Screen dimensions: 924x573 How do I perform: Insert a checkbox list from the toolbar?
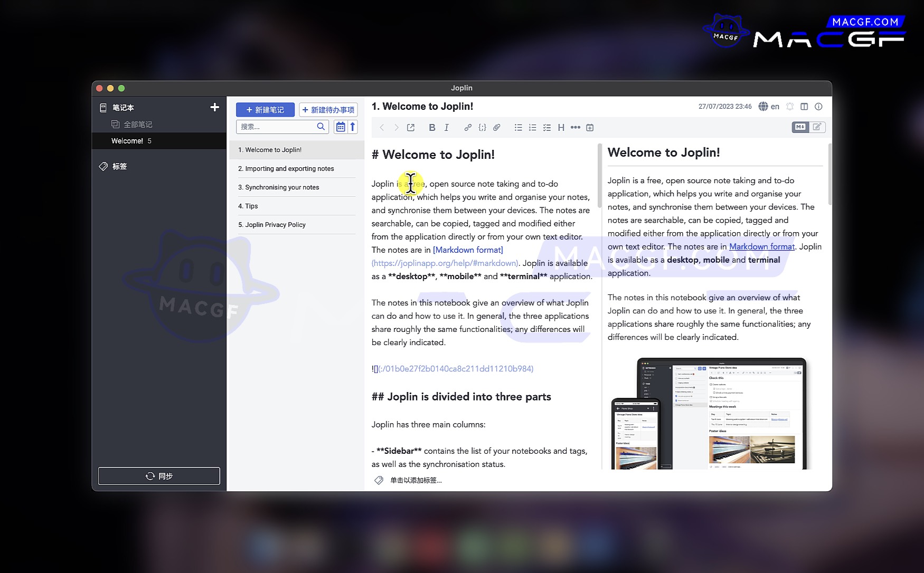(547, 128)
